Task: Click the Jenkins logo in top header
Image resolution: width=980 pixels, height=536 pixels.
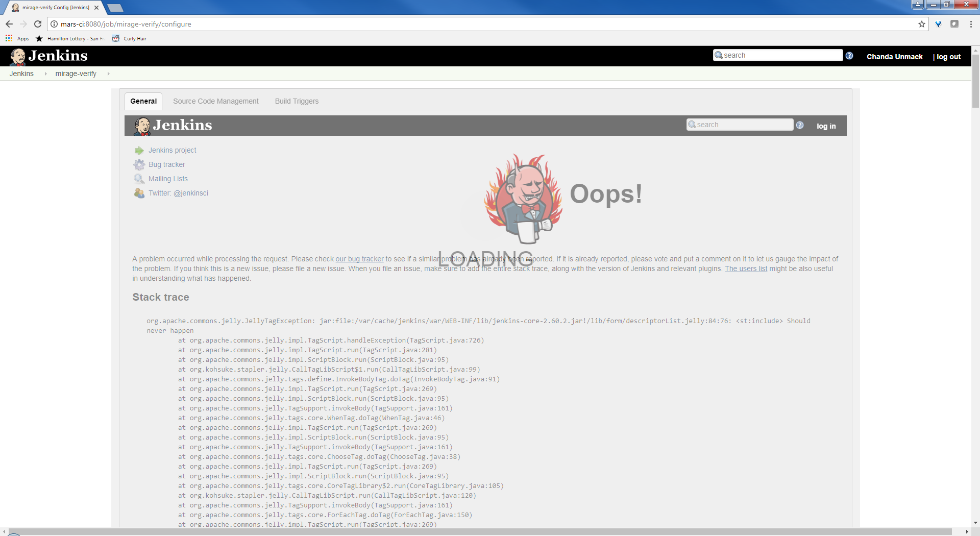Action: point(49,56)
